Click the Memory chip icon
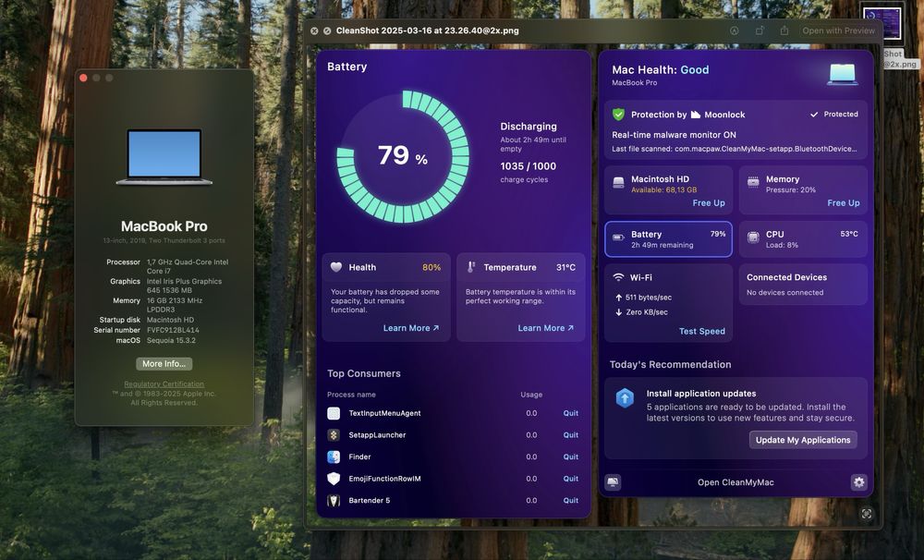924x560 pixels. point(753,182)
